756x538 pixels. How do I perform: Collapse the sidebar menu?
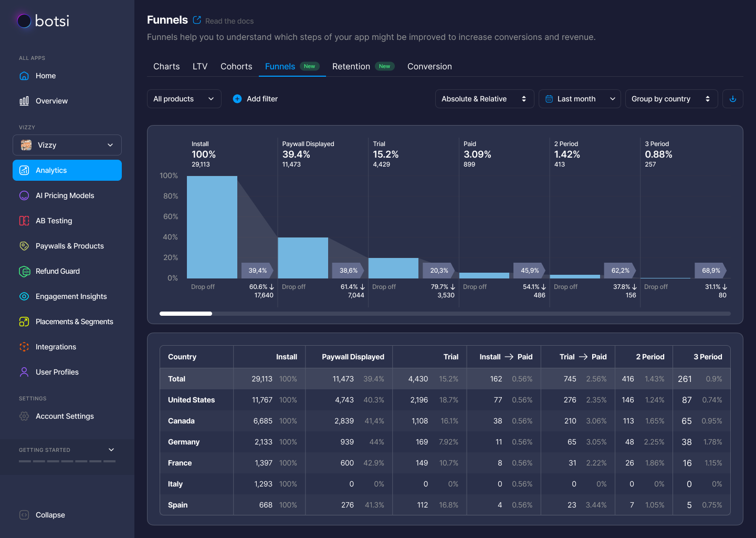[50, 515]
